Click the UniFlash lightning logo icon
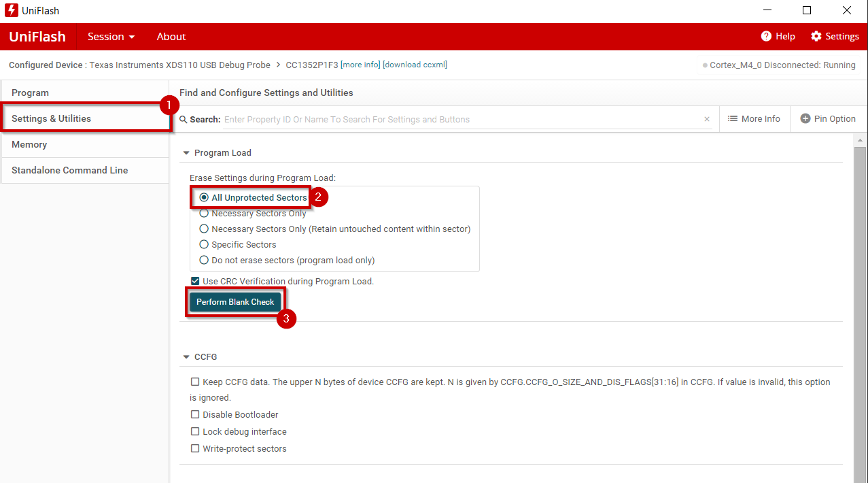Viewport: 868px width, 483px height. tap(12, 11)
